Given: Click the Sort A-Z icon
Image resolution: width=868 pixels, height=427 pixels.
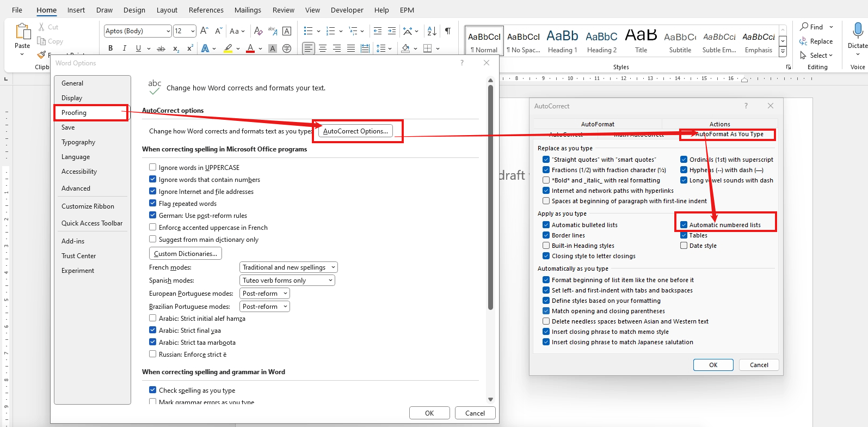Looking at the screenshot, I should [432, 31].
